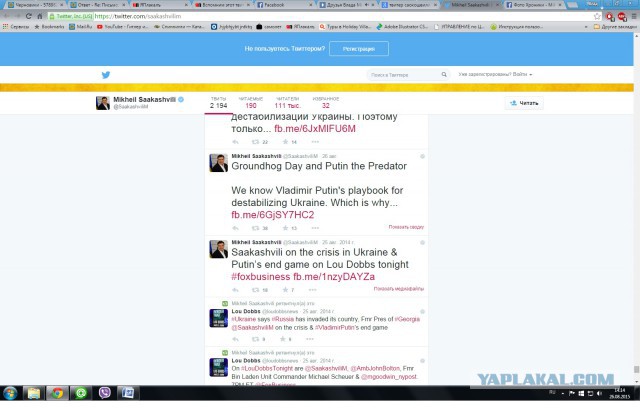Open link fb.me/1nzyDAYZa
The height and width of the screenshot is (409, 640).
point(334,276)
